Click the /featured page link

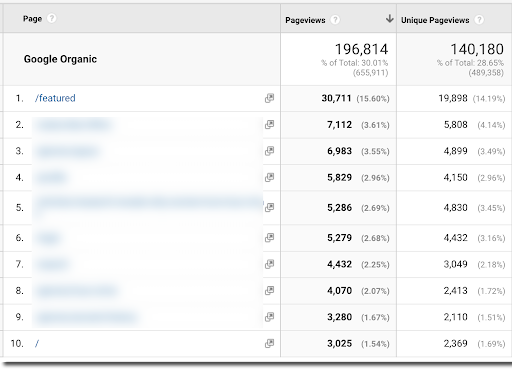pos(55,98)
